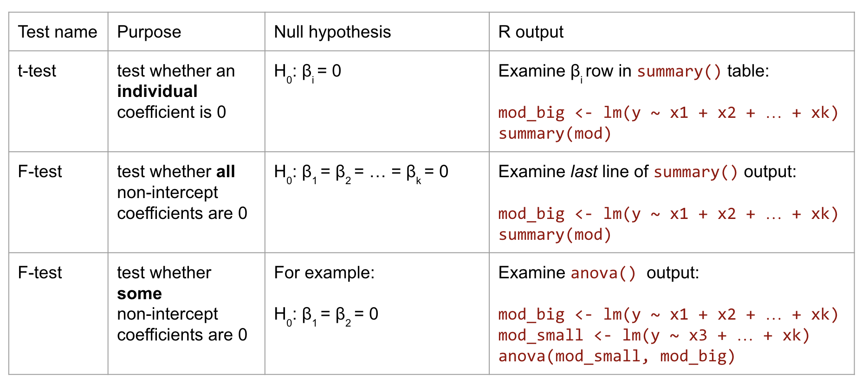Click the bold word "individual"
This screenshot has height=385, width=868.
pos(157,91)
